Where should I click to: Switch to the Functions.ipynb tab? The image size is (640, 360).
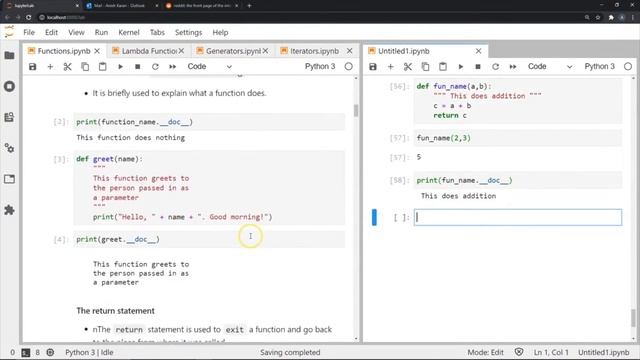(64, 51)
